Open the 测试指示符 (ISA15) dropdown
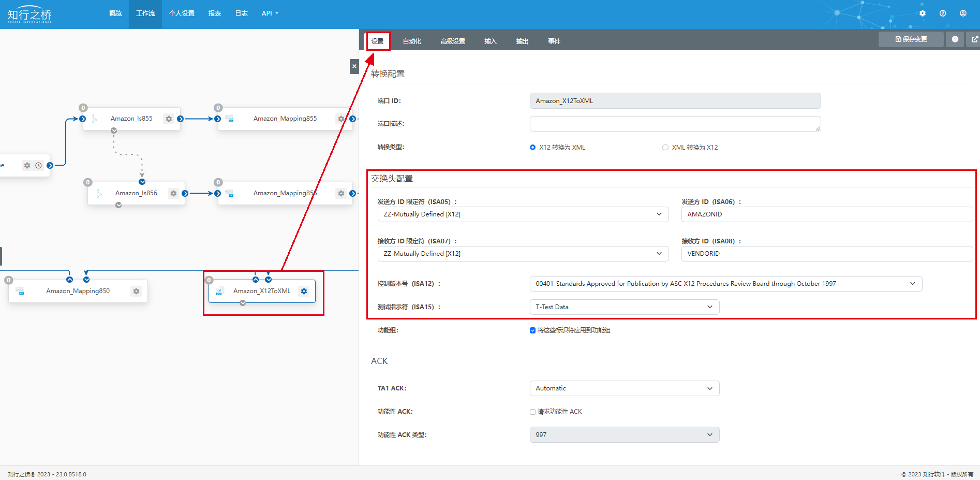Image resolution: width=980 pixels, height=480 pixels. point(624,307)
